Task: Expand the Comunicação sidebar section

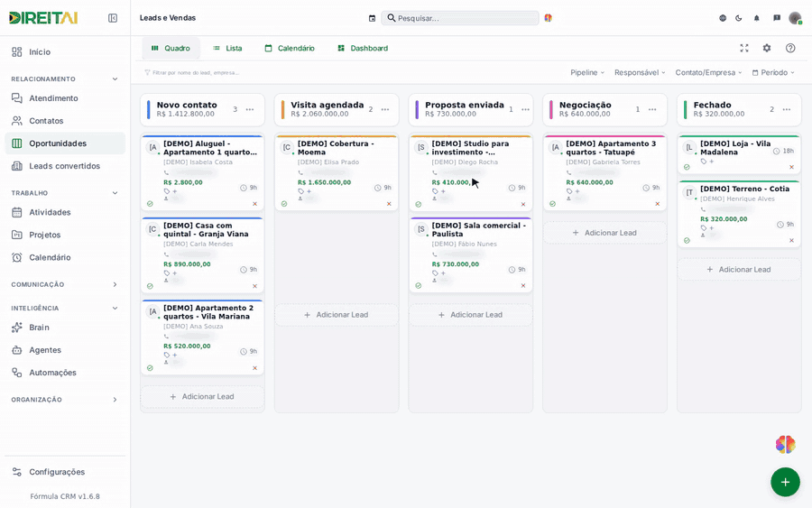Action: pos(115,285)
